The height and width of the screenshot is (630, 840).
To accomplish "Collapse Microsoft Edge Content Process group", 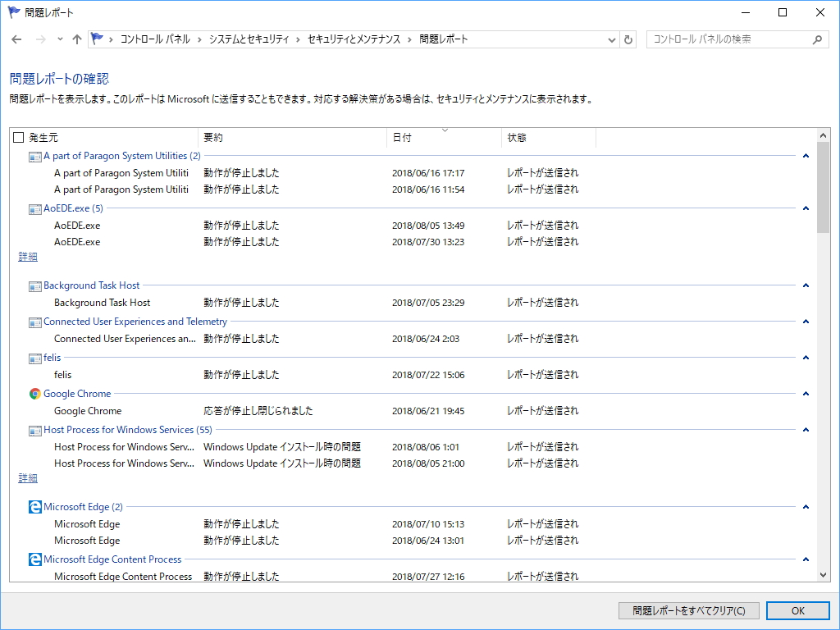I will 806,559.
